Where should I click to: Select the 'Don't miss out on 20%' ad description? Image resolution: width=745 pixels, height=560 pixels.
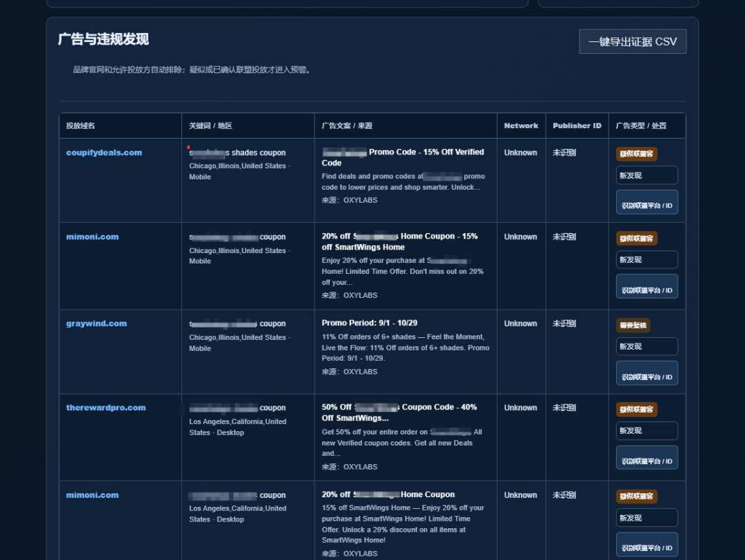402,271
